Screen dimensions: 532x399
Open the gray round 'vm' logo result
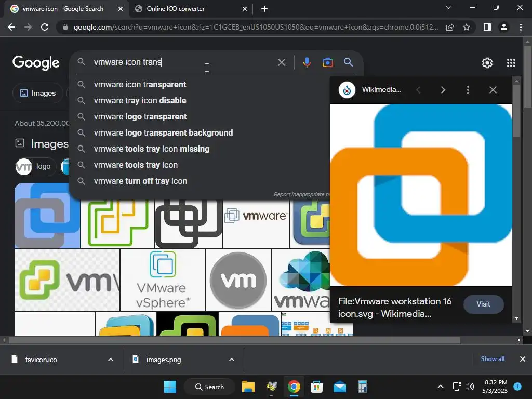coord(238,280)
